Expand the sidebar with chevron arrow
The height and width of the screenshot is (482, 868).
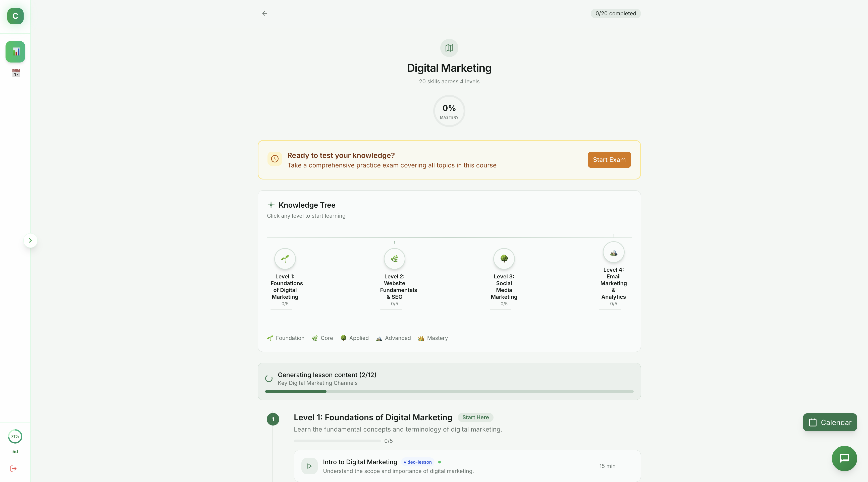pos(30,240)
